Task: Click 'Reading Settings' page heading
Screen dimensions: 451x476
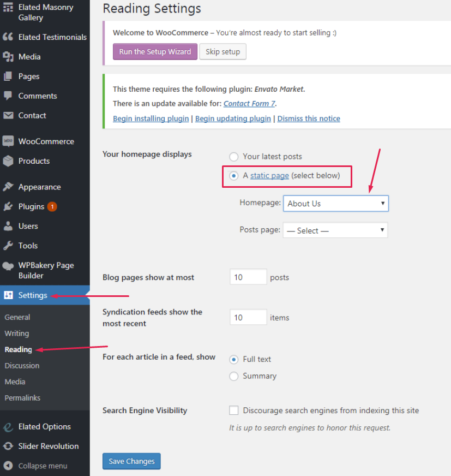Action: 152,8
